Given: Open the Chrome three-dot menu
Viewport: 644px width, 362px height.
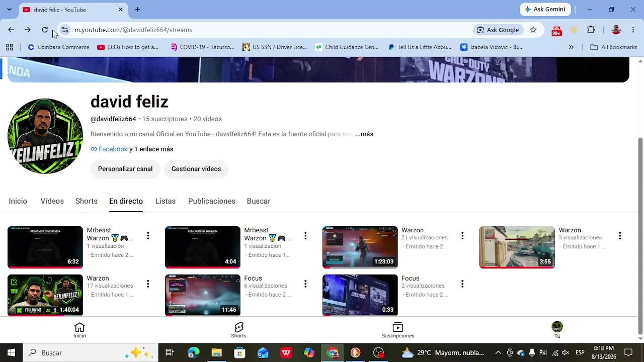Looking at the screenshot, I should (x=633, y=30).
